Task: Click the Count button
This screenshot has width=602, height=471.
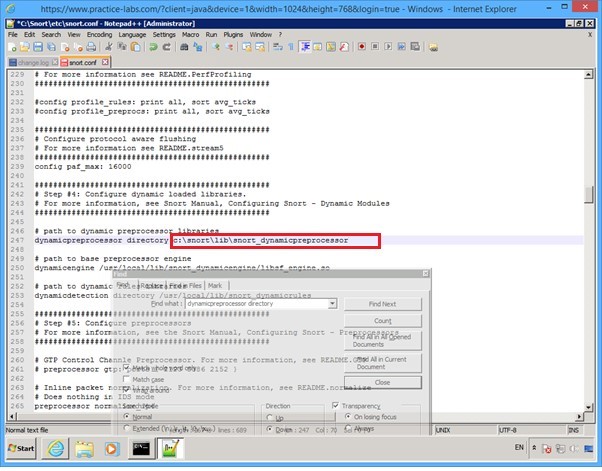Action: pos(382,321)
